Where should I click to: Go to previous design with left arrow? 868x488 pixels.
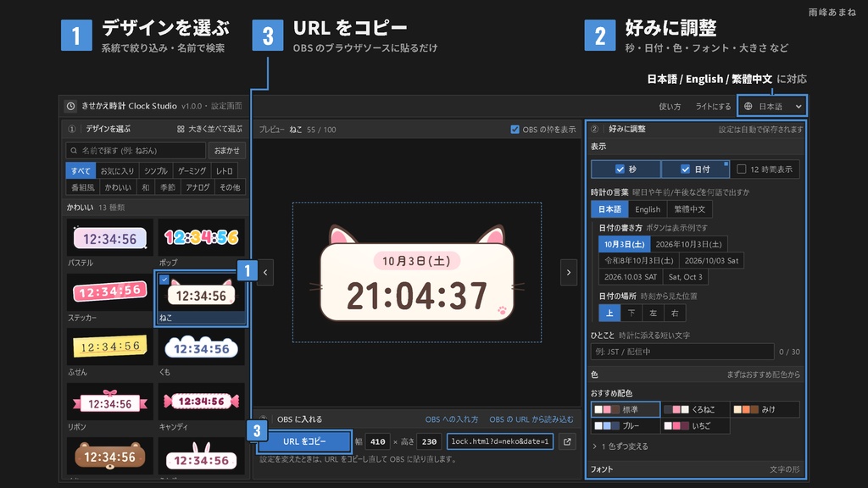265,272
